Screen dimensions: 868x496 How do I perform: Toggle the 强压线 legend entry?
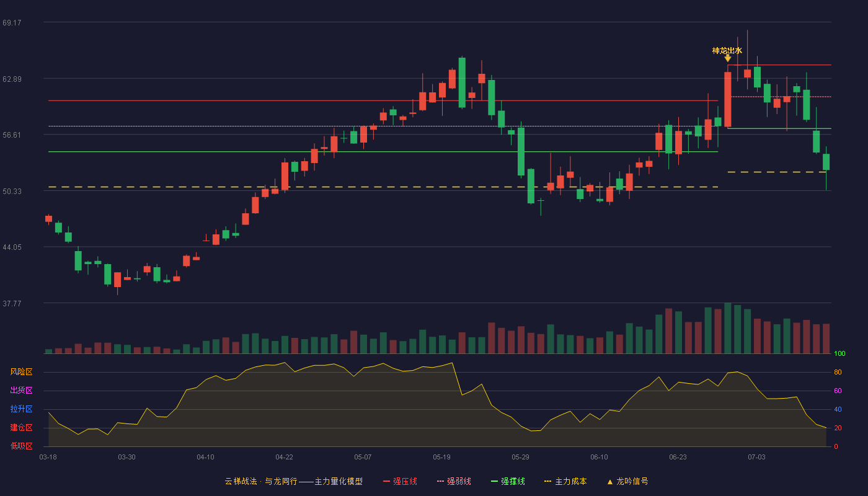(401, 481)
